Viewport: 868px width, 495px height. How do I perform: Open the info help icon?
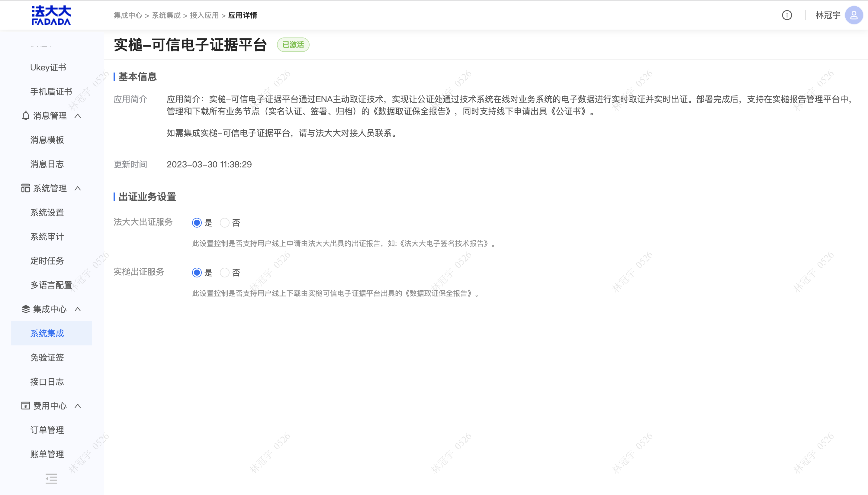787,15
